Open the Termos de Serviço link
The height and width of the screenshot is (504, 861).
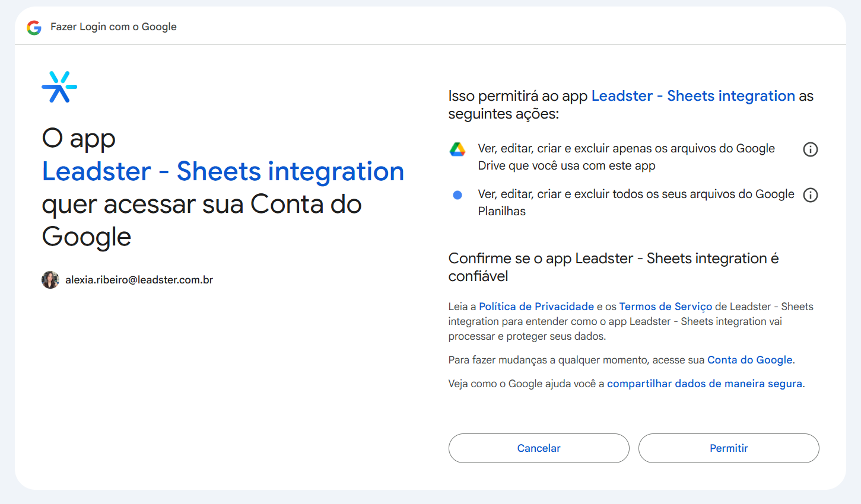[666, 307]
